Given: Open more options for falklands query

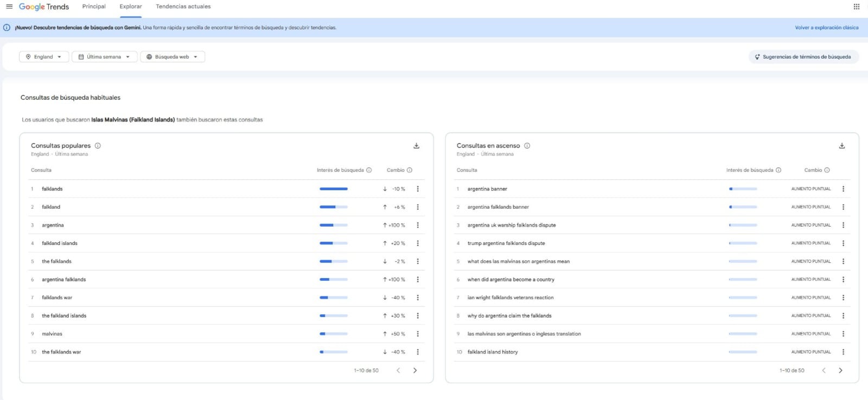Looking at the screenshot, I should (418, 189).
